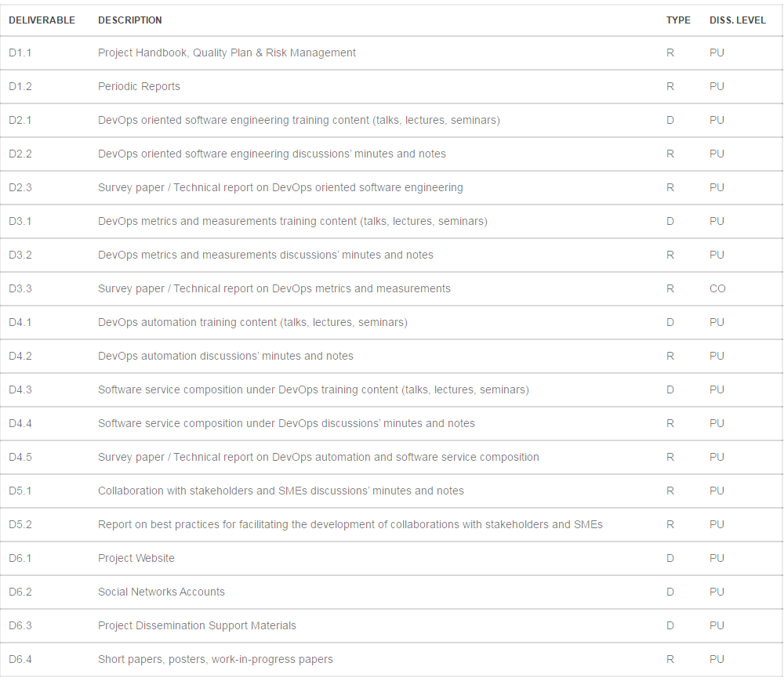The width and height of the screenshot is (784, 681).
Task: Click the D3.1 deliverable ID
Action: (20, 222)
